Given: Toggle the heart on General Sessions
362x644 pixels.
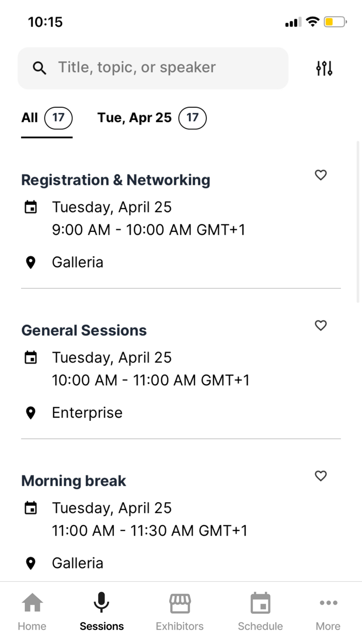Looking at the screenshot, I should pos(321,326).
